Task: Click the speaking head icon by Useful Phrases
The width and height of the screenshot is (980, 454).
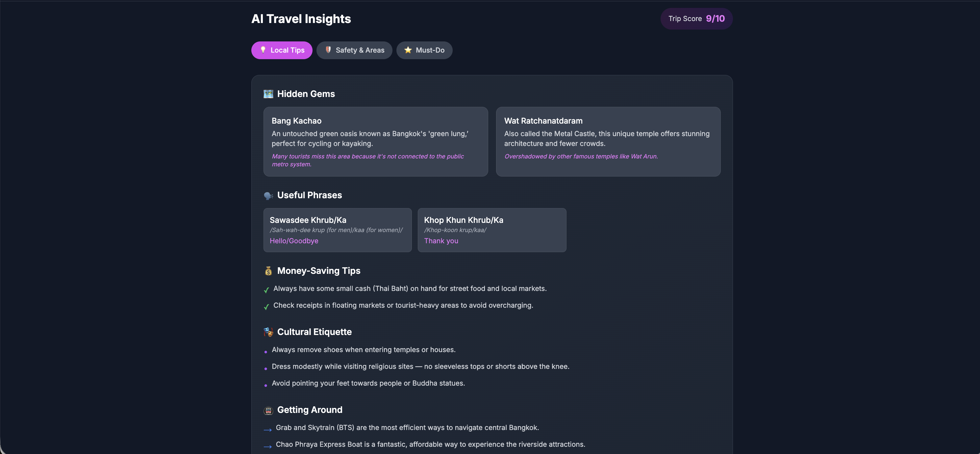Action: coord(268,196)
